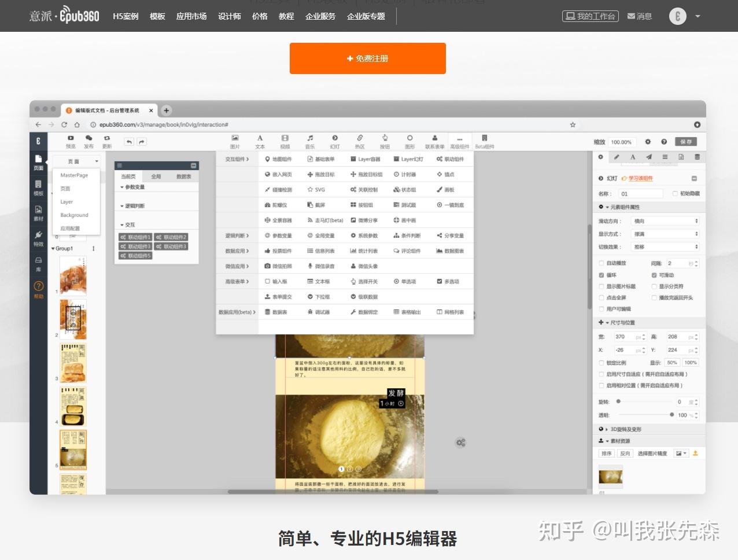738x560 pixels.
Task: Toggle the 可滑动 checkbox
Action: click(x=654, y=275)
